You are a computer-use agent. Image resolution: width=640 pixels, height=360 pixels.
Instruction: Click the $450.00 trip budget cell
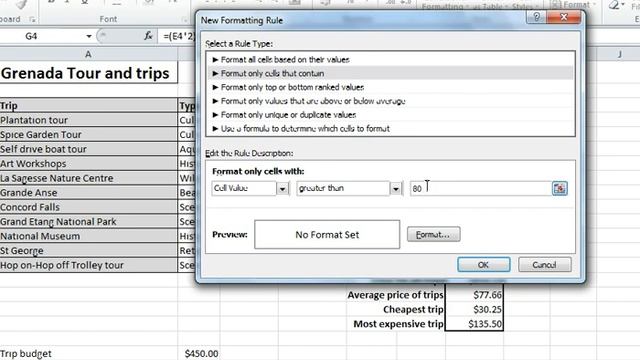pos(199,353)
